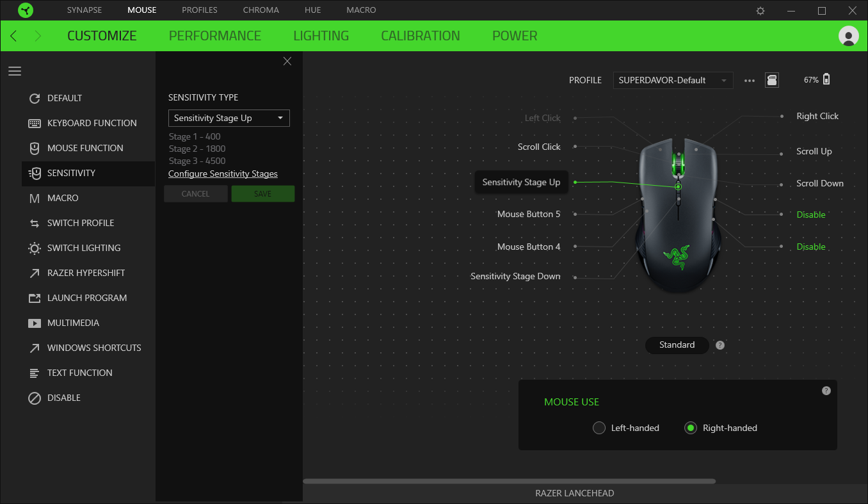Select Disable in function sidebar

tap(88, 398)
